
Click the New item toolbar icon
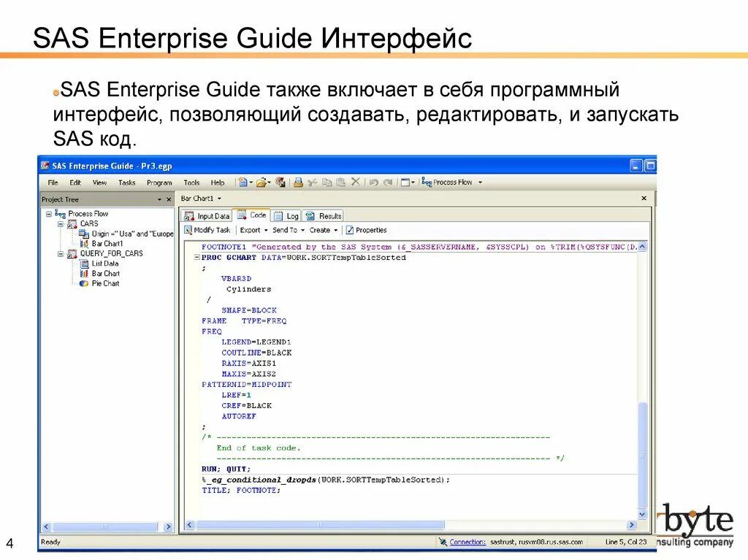243,183
